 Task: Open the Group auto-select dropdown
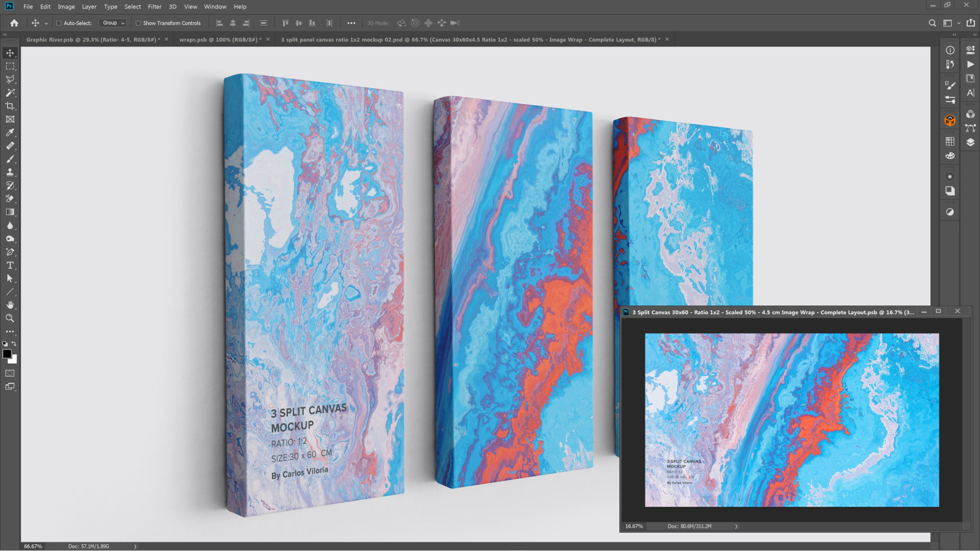click(113, 23)
